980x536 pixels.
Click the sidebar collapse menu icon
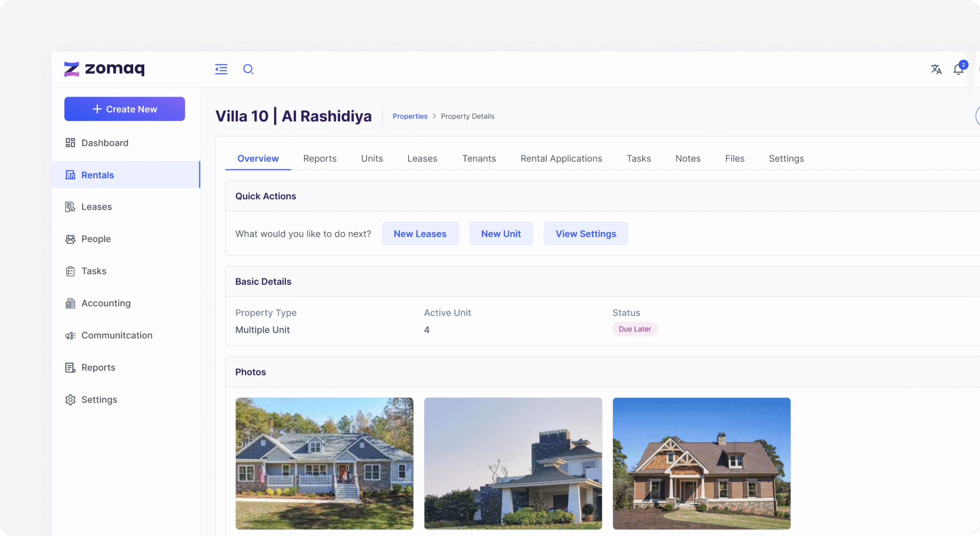pos(221,69)
